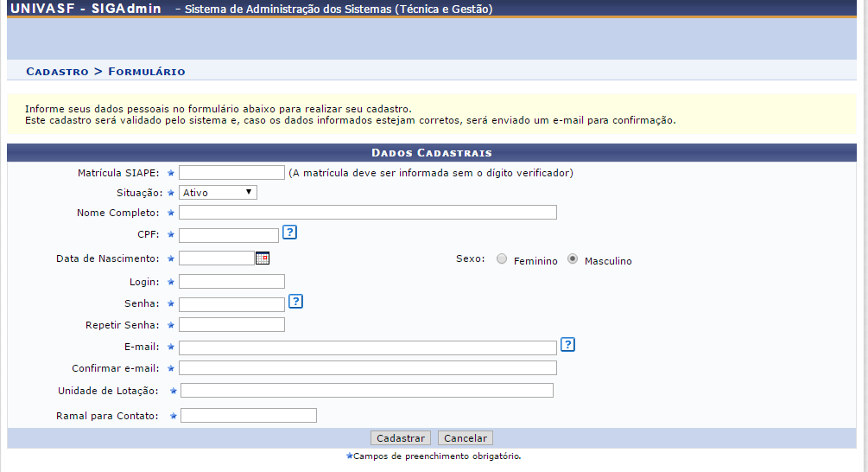Click the Confirmar e-mail field
868x472 pixels.
[x=367, y=368]
